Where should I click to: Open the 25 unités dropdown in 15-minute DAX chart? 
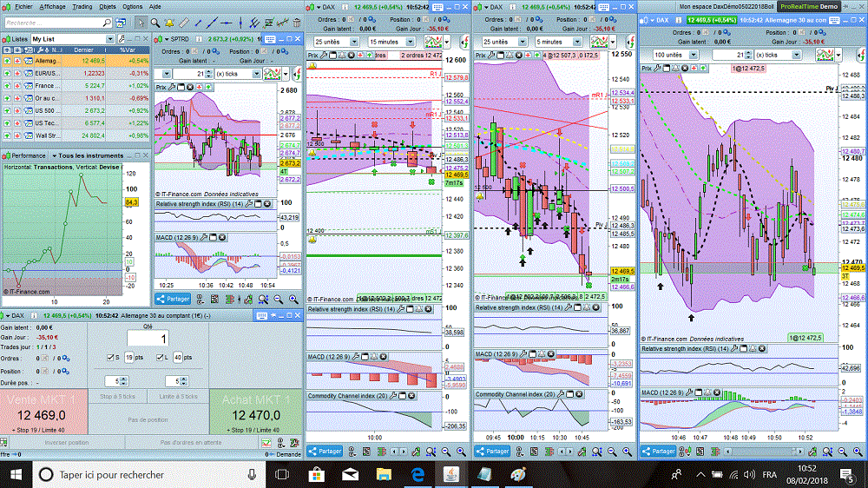336,42
